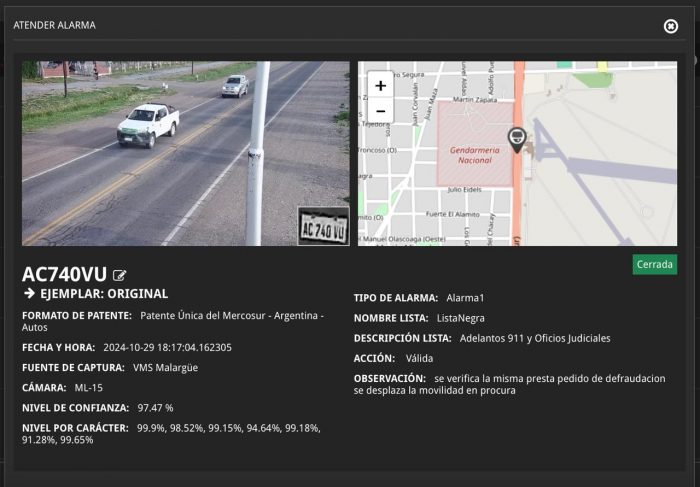Click the Martin Zapata street label on map
The width and height of the screenshot is (700, 487).
click(475, 100)
